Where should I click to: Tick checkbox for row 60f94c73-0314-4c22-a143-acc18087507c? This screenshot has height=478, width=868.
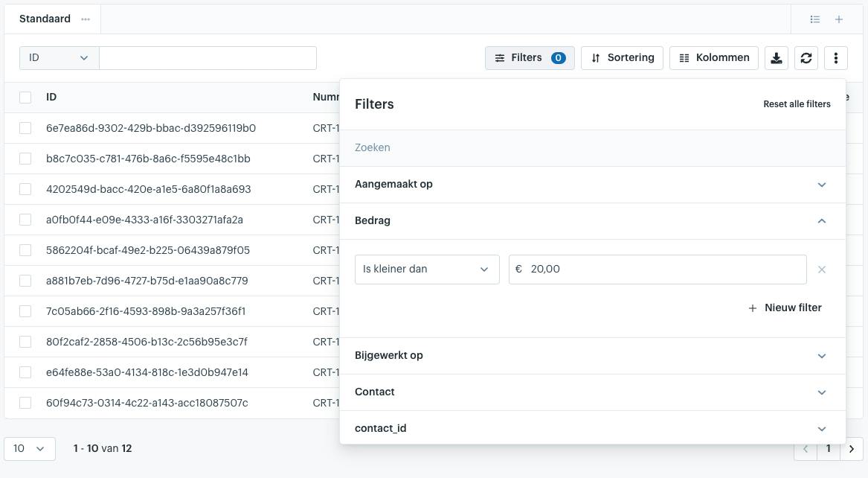click(x=25, y=402)
